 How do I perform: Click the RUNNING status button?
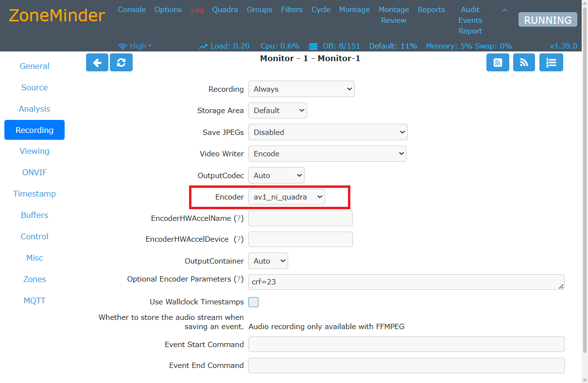point(548,20)
